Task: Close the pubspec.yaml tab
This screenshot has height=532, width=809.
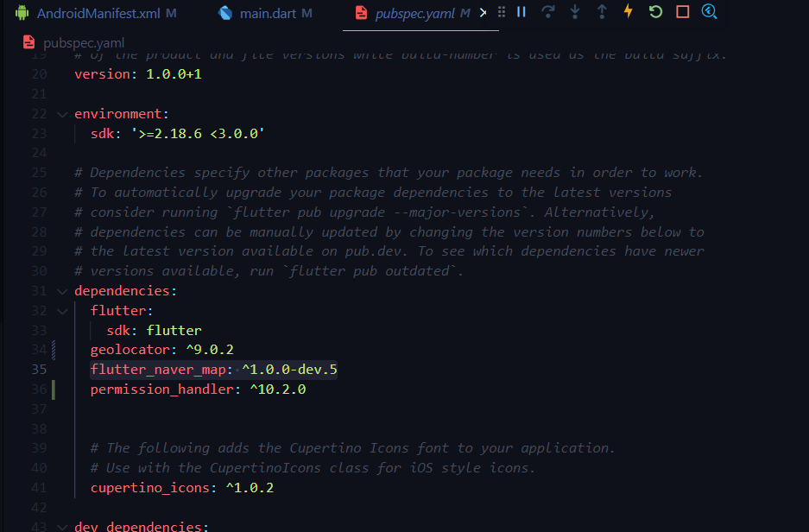Action: pyautogui.click(x=483, y=13)
